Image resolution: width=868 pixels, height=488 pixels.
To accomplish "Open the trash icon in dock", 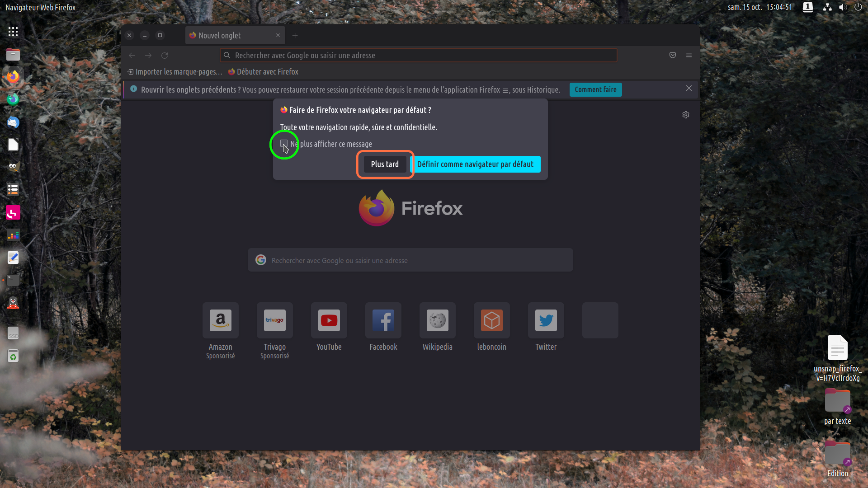I will pyautogui.click(x=13, y=357).
